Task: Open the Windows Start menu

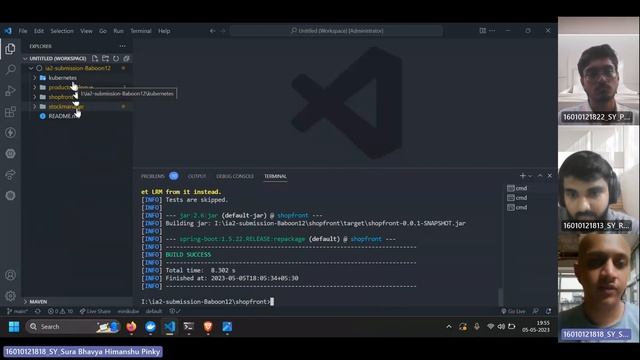Action: point(14,327)
